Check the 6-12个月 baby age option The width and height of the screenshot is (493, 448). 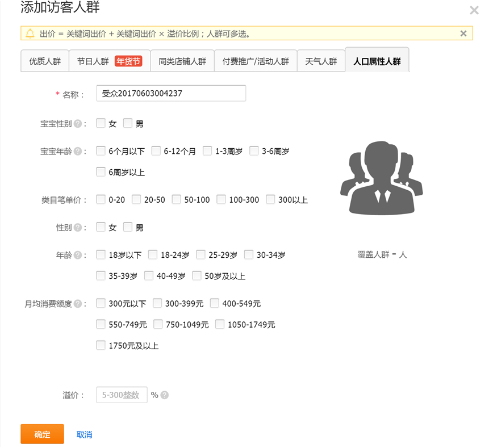coord(157,151)
